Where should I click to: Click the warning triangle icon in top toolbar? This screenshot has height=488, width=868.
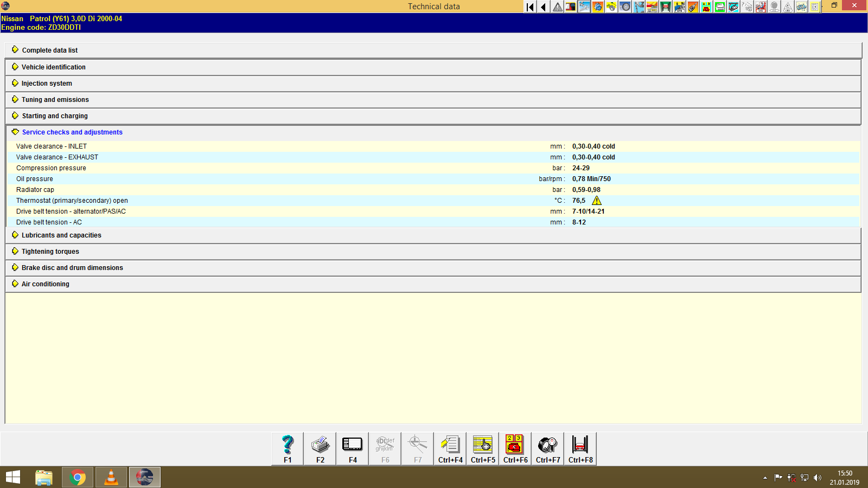coord(557,7)
